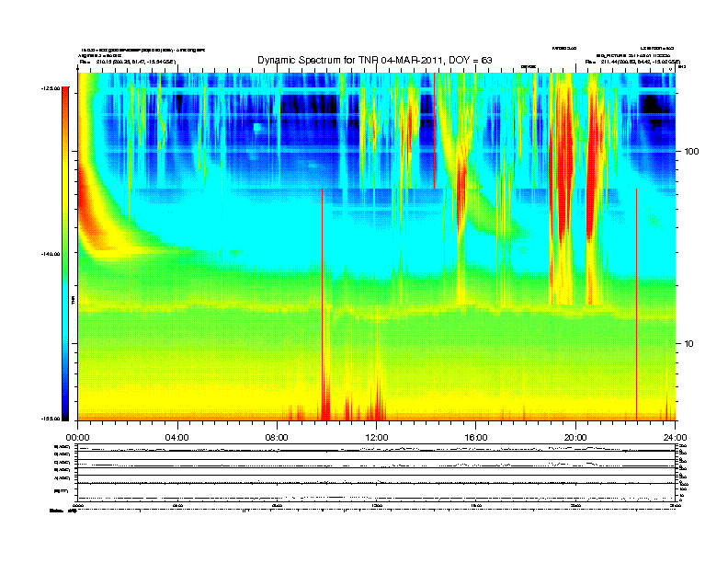This screenshot has height=563, width=728.
Task: Click the '24:00' time axis label
Action: pos(675,437)
